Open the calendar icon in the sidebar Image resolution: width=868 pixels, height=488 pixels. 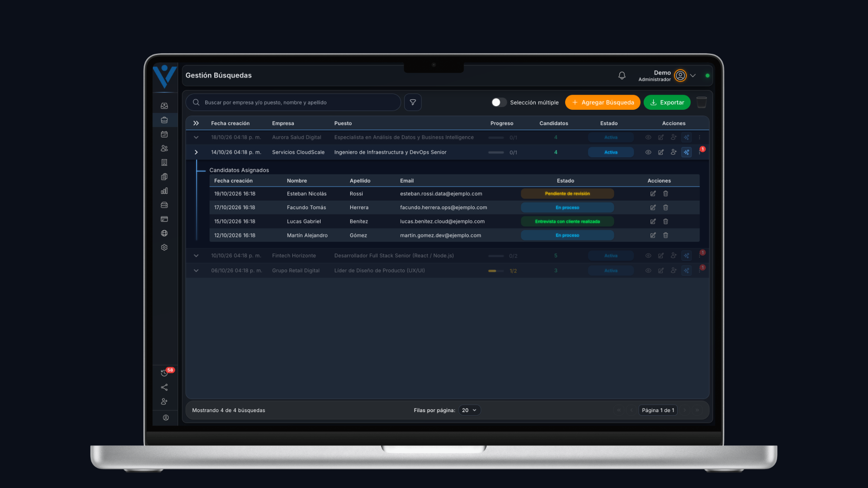[x=164, y=134]
